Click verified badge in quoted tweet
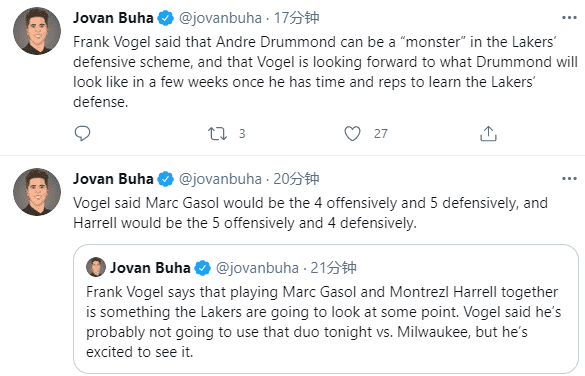This screenshot has height=376, width=585. tap(203, 268)
